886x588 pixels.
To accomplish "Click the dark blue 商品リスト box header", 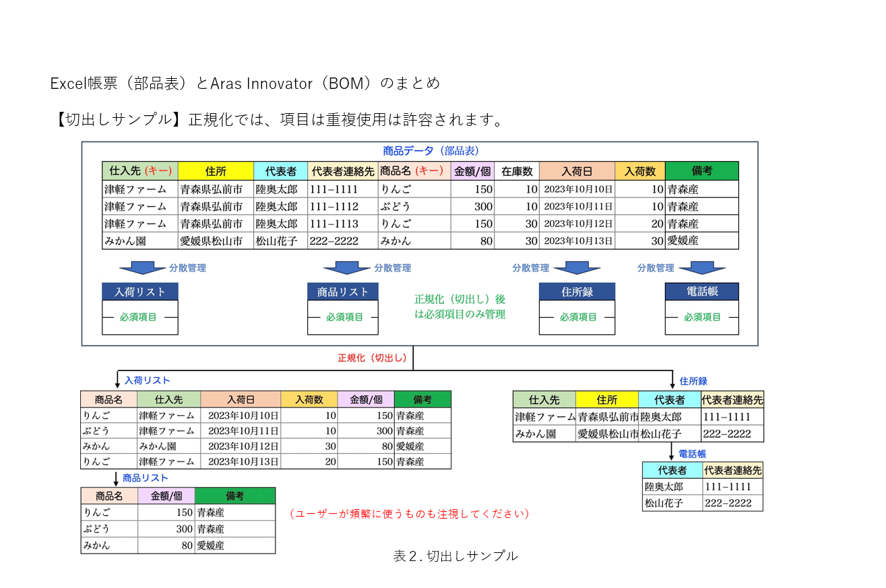I will (343, 292).
